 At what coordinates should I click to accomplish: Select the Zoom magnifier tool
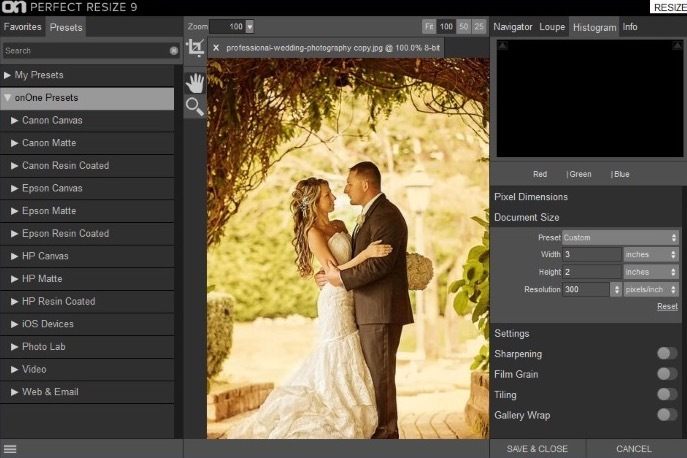(195, 106)
